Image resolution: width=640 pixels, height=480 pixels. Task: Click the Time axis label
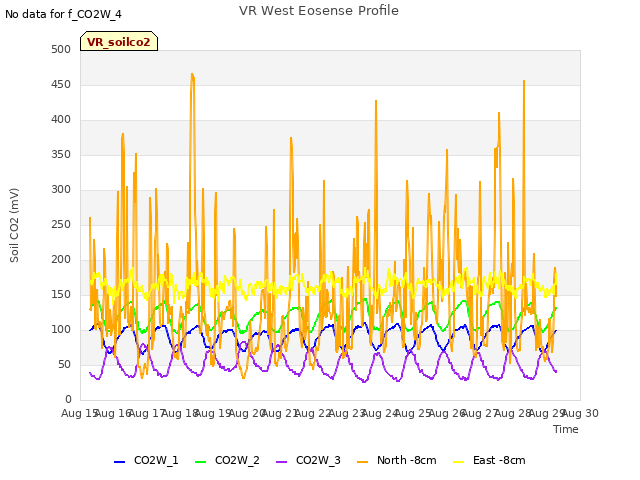coord(566,429)
